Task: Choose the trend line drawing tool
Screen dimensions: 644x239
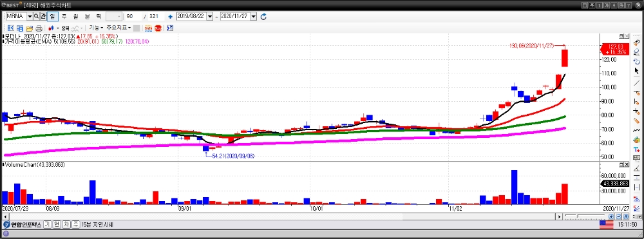Action: click(637, 82)
